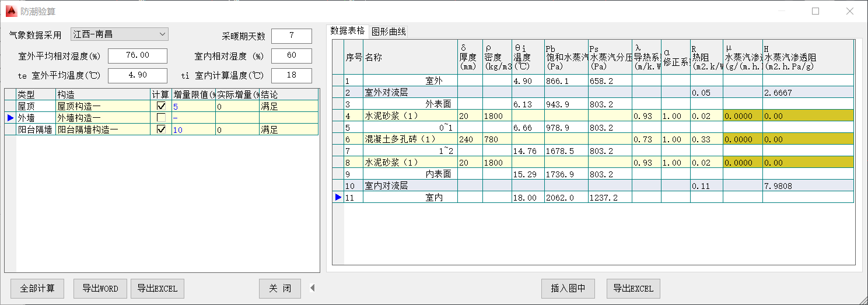This screenshot has height=305, width=868.
Task: Select the 外墙构造一 cell
Action: (x=103, y=118)
